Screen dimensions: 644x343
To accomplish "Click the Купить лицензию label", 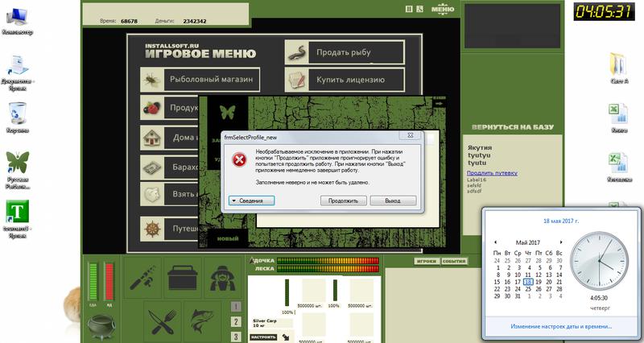I will pyautogui.click(x=350, y=80).
